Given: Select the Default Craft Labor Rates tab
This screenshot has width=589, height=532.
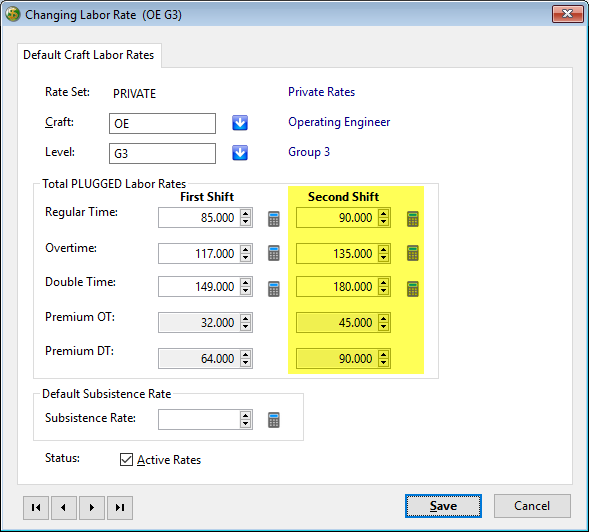Looking at the screenshot, I should pyautogui.click(x=89, y=55).
